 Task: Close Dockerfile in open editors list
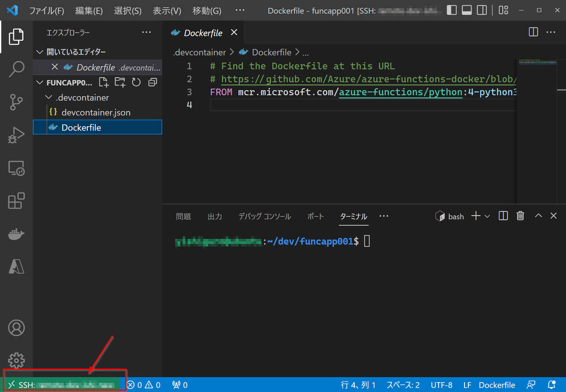[x=55, y=67]
